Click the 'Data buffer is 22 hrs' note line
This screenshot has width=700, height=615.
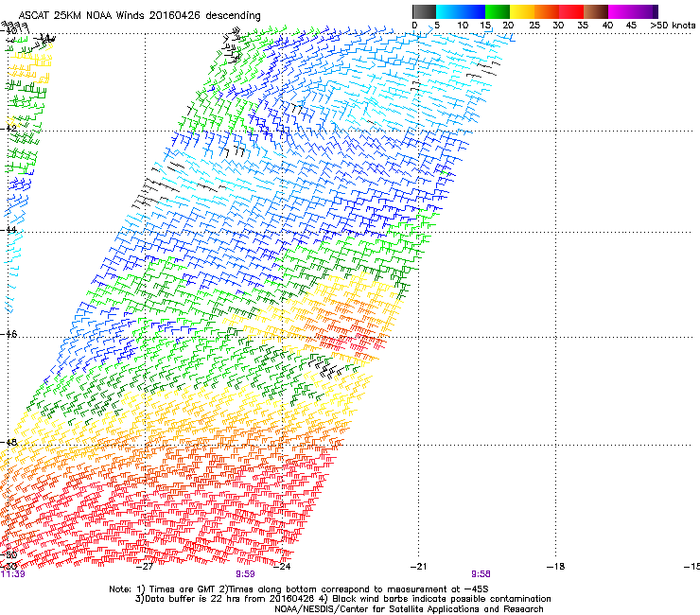(x=342, y=599)
